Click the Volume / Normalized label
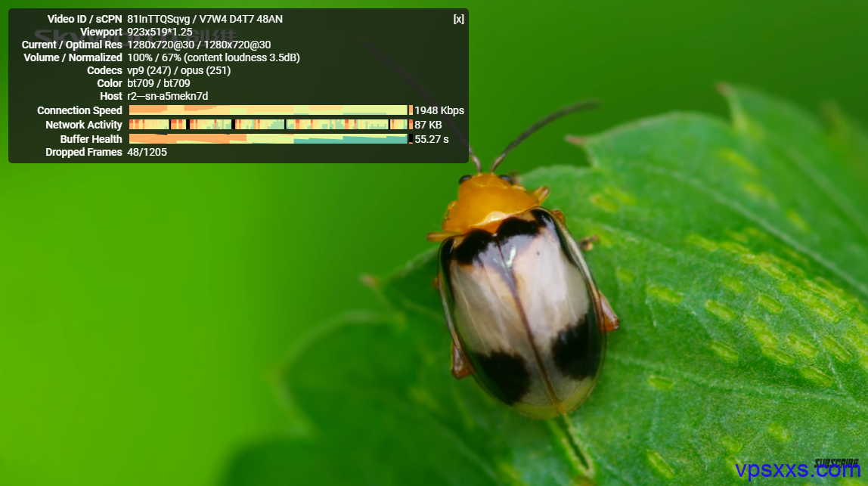 click(73, 57)
